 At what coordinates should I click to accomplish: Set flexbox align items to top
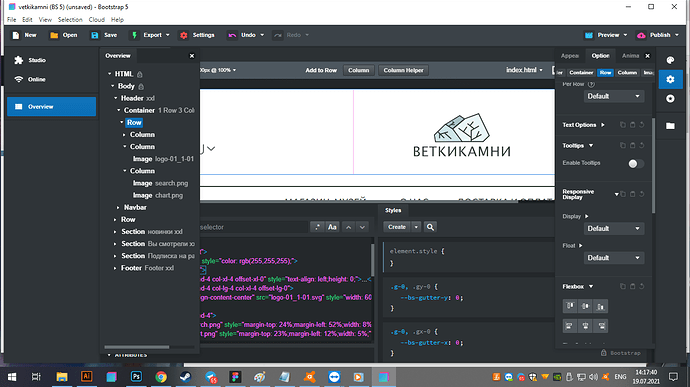click(x=570, y=306)
